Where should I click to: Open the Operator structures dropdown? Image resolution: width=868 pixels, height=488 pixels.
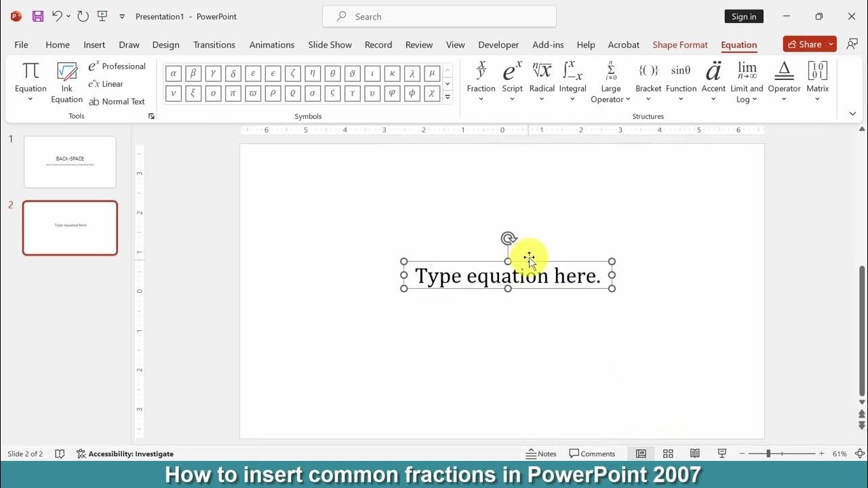[x=784, y=82]
